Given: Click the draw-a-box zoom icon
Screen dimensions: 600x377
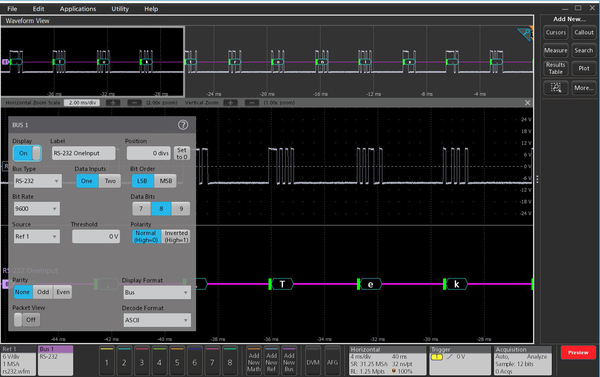Looking at the screenshot, I should pyautogui.click(x=556, y=88).
